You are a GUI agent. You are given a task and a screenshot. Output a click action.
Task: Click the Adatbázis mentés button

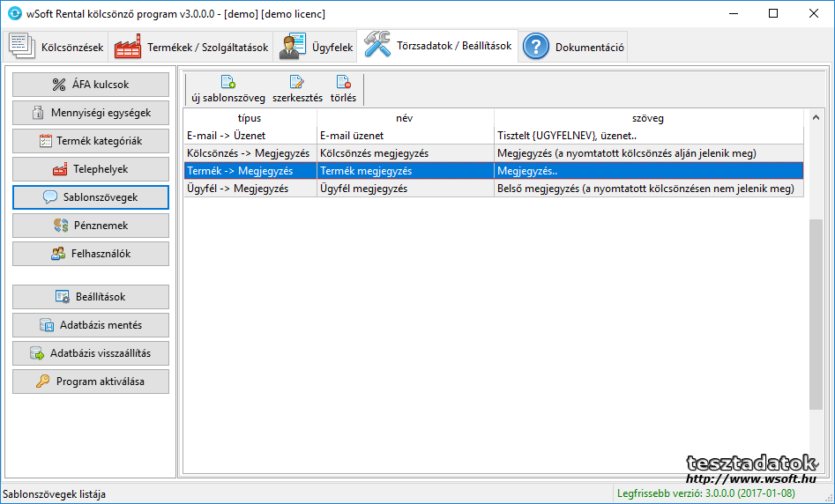click(x=91, y=325)
